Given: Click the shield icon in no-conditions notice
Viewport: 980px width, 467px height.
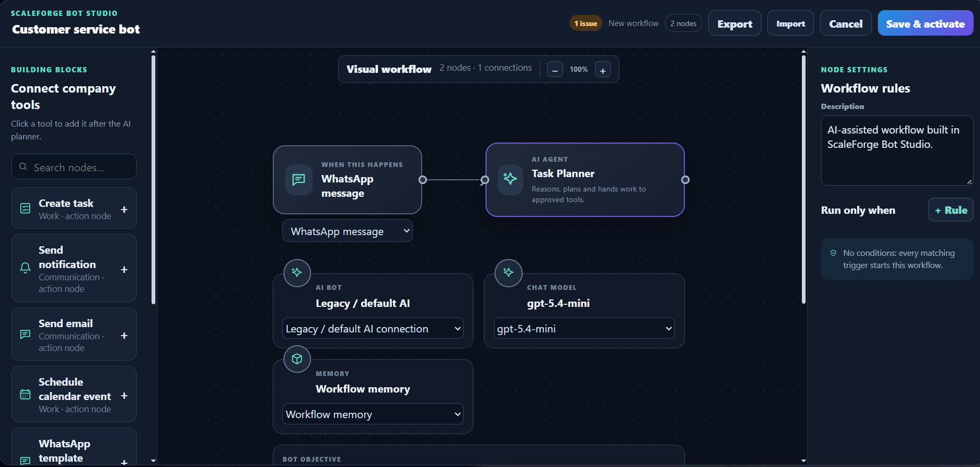Looking at the screenshot, I should tap(833, 253).
